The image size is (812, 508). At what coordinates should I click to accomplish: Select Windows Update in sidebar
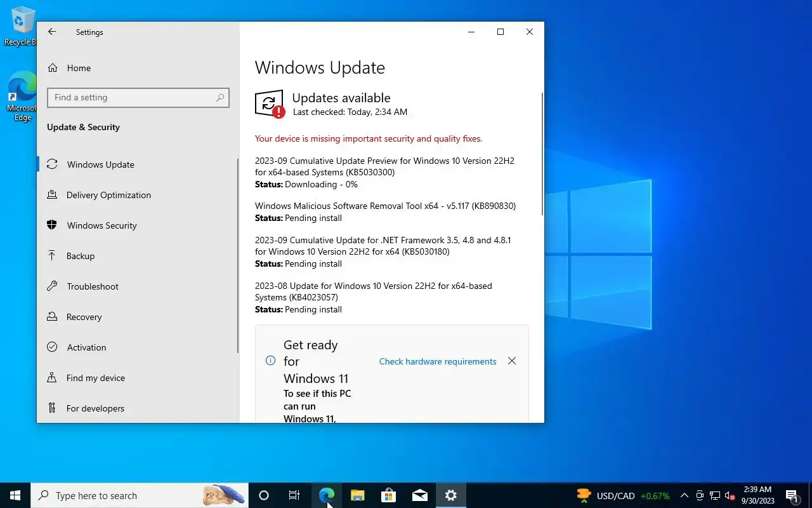click(x=138, y=164)
